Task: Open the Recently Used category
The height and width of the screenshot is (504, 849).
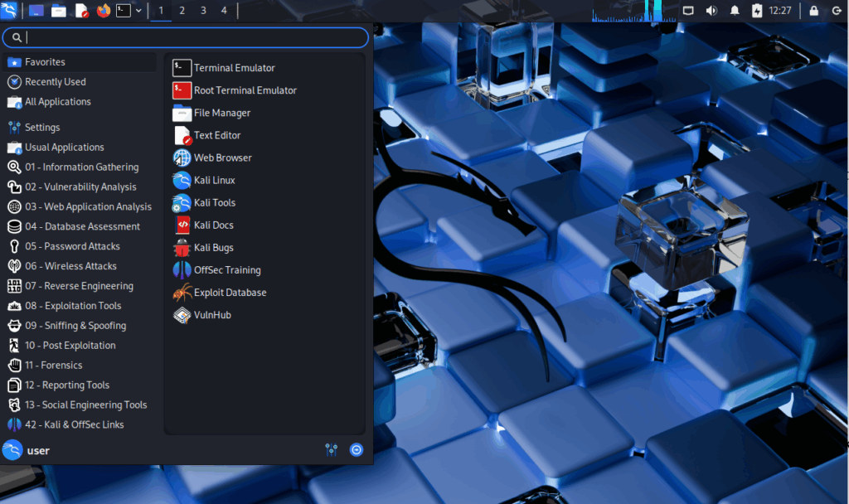Action: (x=80, y=82)
